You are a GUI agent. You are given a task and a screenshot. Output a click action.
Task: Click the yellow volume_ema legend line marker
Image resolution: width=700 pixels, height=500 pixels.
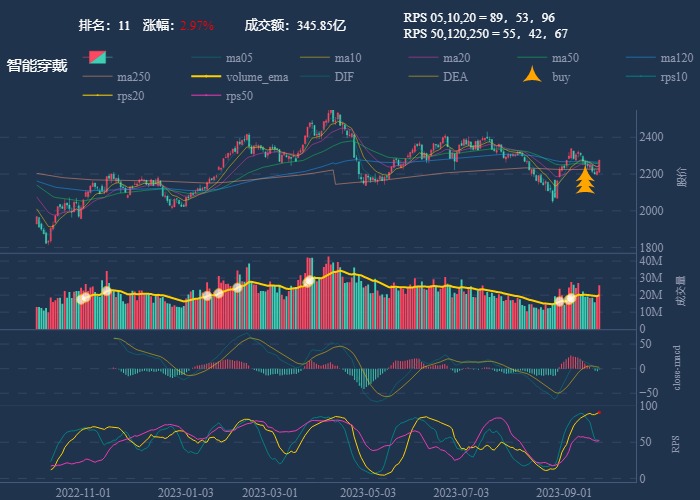tap(204, 77)
